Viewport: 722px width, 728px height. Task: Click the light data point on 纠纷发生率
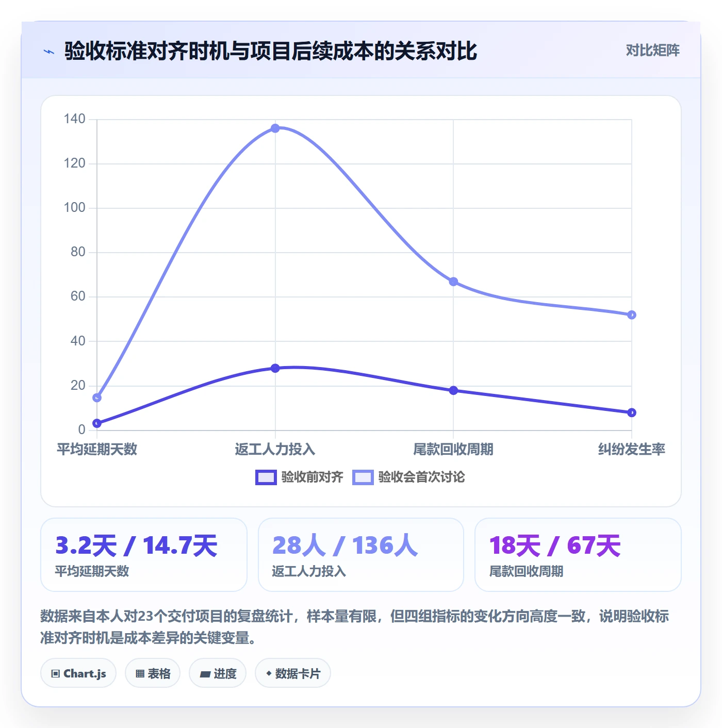pyautogui.click(x=632, y=315)
